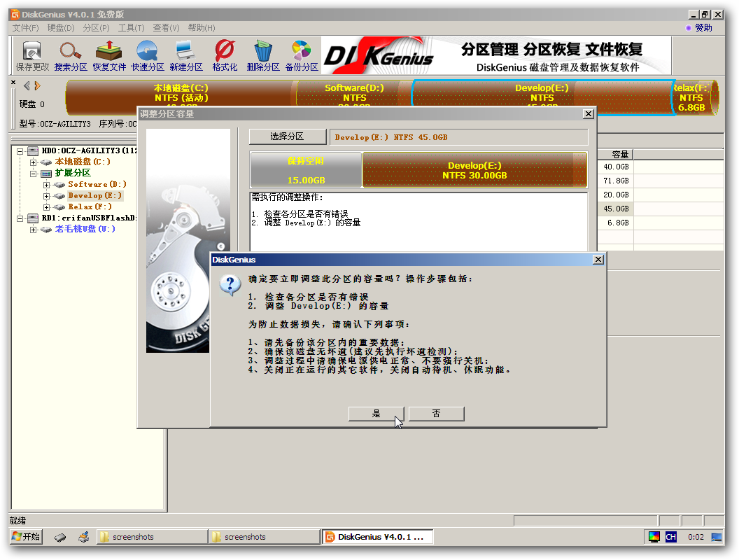Select 老毛桃U盘(U:) in the tree
The image size is (739, 560).
pos(85,229)
